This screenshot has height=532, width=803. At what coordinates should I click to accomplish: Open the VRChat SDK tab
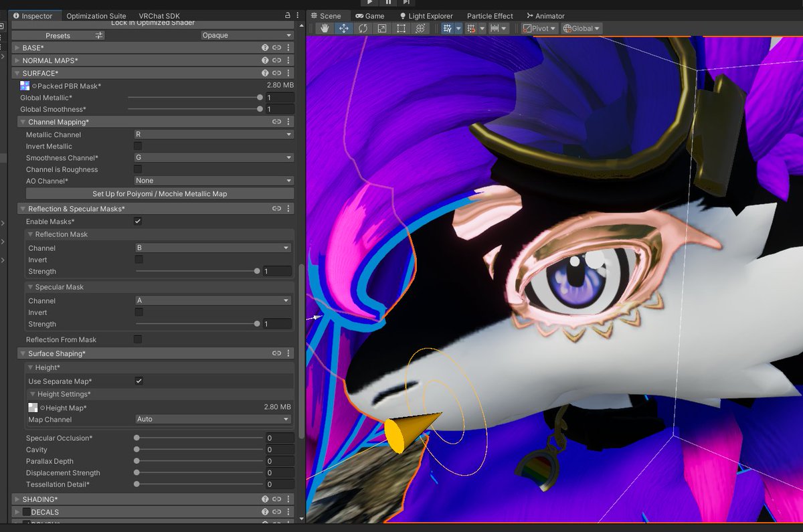click(x=159, y=16)
